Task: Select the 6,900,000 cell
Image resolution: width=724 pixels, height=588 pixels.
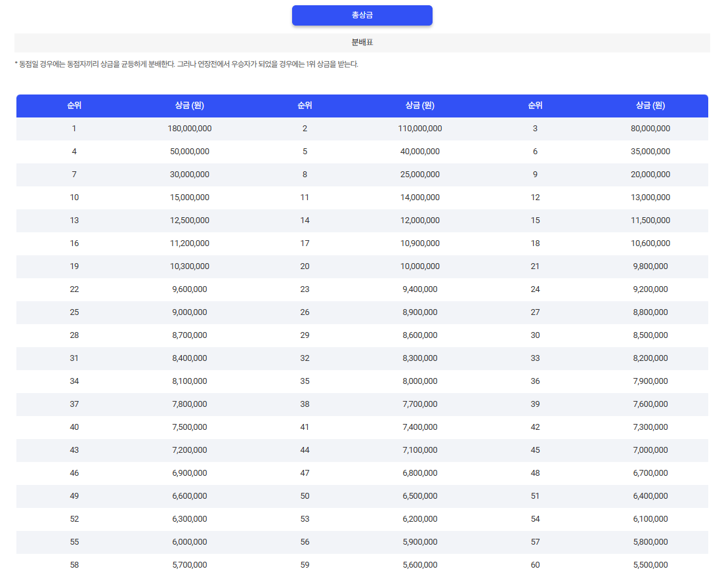Action: pyautogui.click(x=189, y=473)
